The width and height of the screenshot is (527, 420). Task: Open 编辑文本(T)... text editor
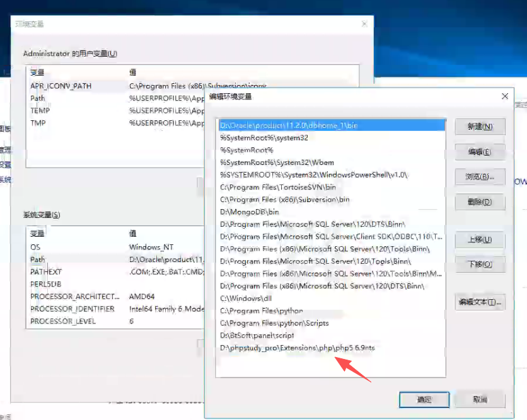click(x=480, y=303)
